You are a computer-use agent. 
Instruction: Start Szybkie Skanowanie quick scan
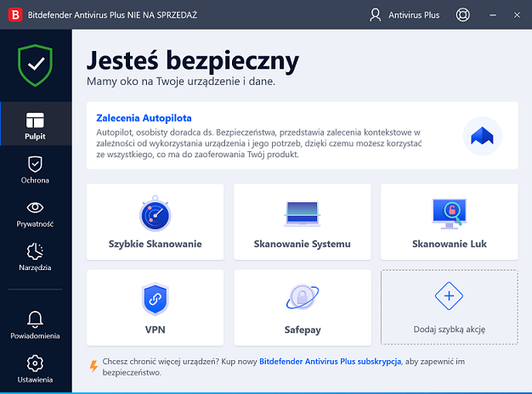156,222
